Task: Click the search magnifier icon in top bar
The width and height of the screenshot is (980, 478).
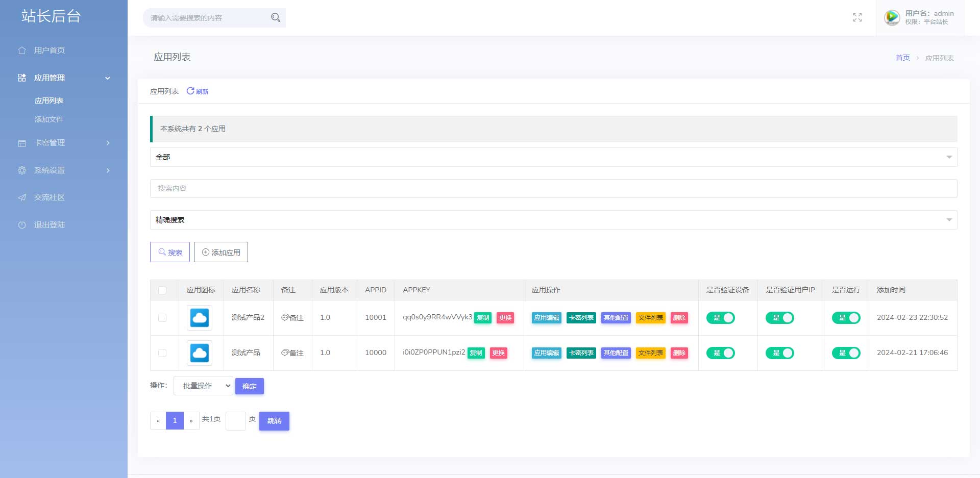Action: tap(276, 18)
